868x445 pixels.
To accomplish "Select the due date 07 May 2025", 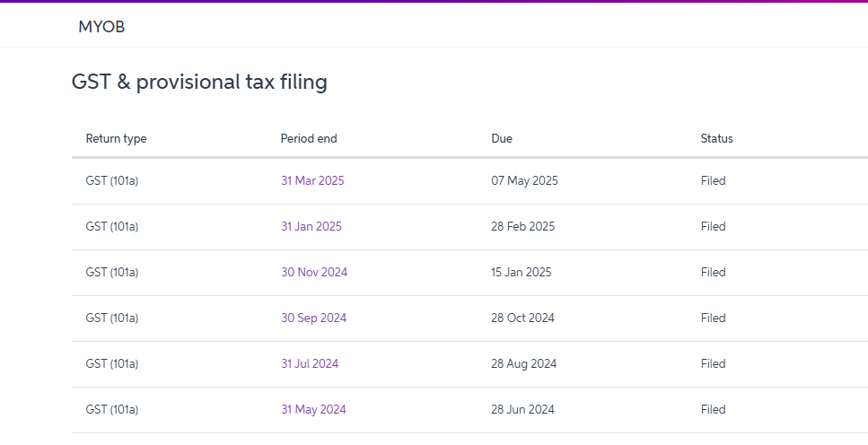I will [524, 180].
